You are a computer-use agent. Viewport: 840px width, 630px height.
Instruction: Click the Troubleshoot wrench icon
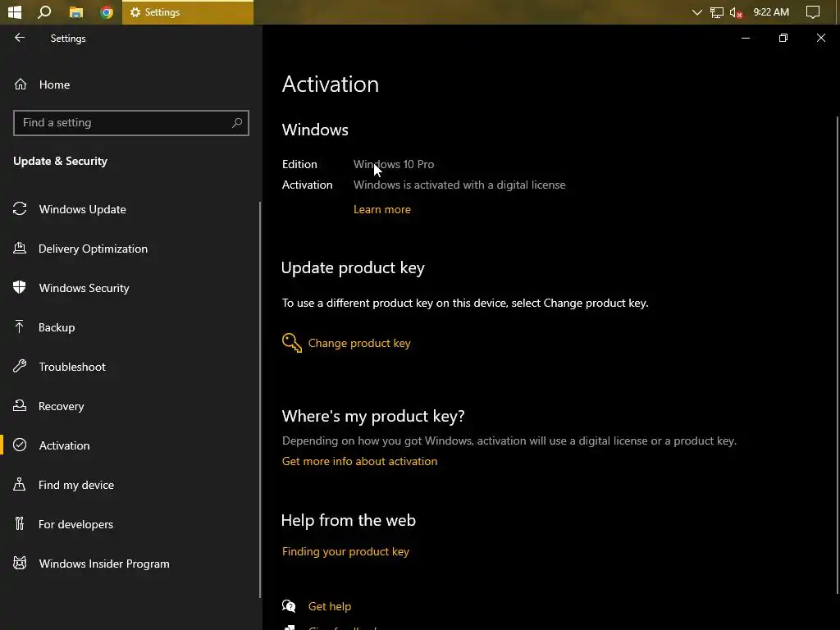(x=20, y=366)
